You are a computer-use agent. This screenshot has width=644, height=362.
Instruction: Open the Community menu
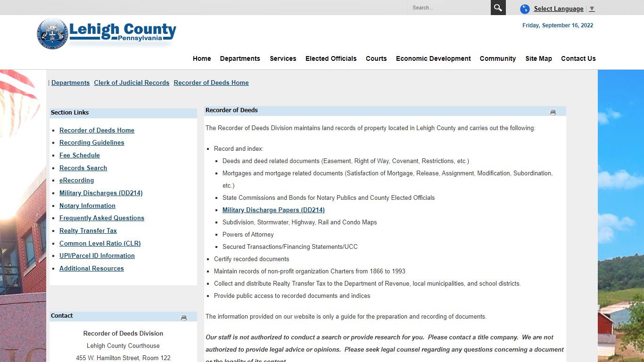pyautogui.click(x=498, y=58)
